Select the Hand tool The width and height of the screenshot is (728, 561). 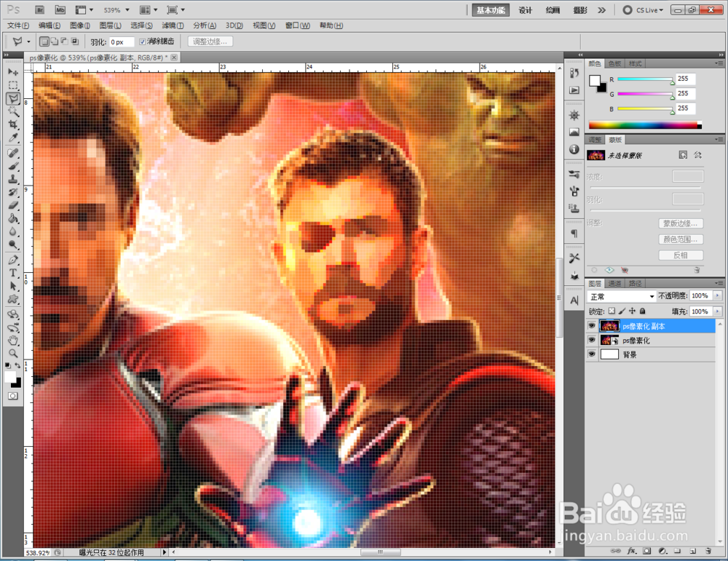click(x=13, y=341)
